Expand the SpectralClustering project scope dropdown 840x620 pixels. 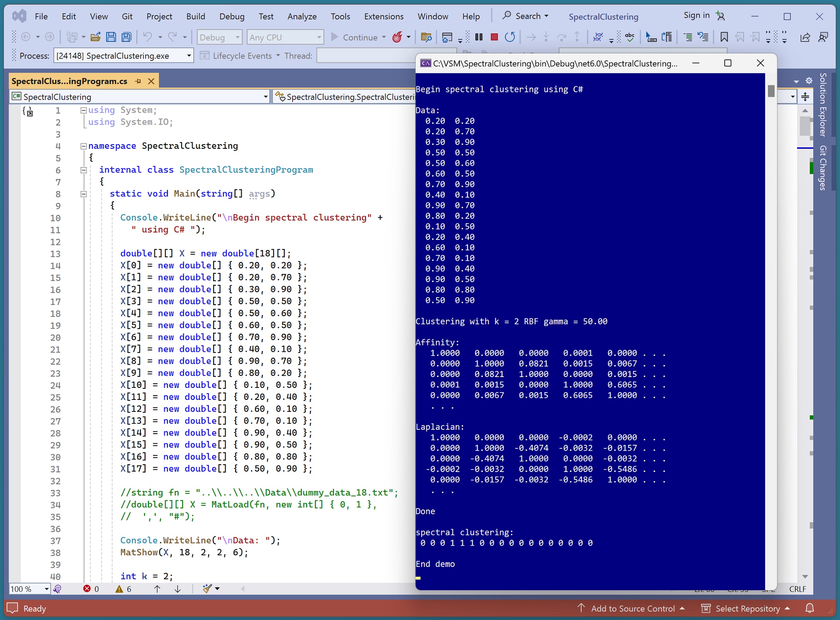(x=265, y=97)
